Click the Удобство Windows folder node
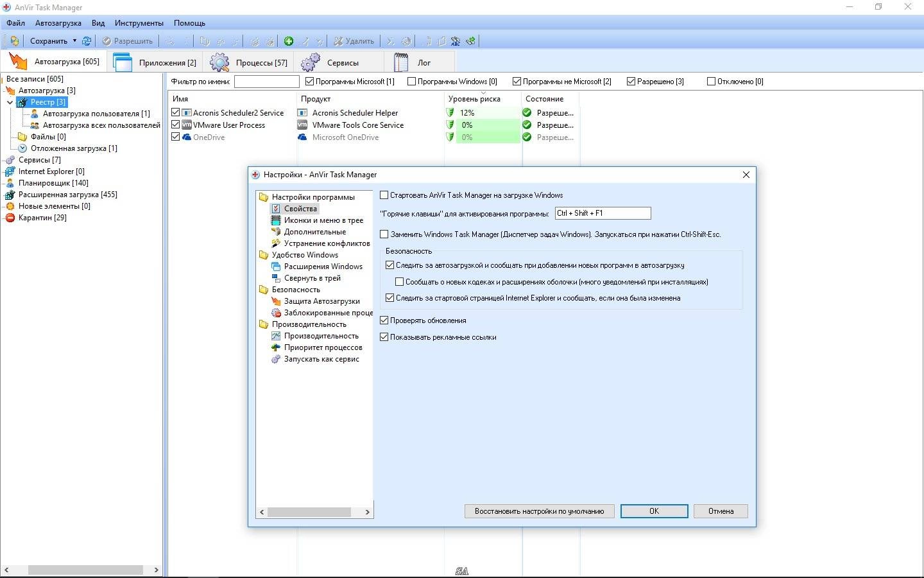Image resolution: width=924 pixels, height=578 pixels. point(305,255)
